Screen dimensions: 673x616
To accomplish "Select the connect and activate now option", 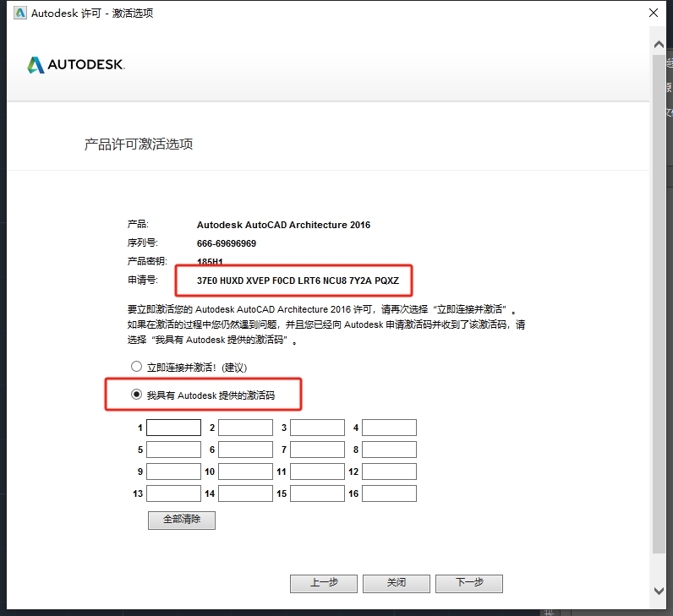I will point(136,367).
